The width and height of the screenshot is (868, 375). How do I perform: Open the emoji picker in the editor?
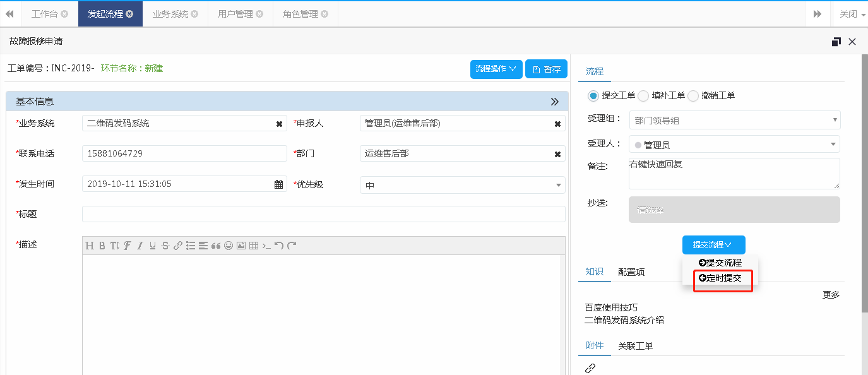pyautogui.click(x=228, y=246)
